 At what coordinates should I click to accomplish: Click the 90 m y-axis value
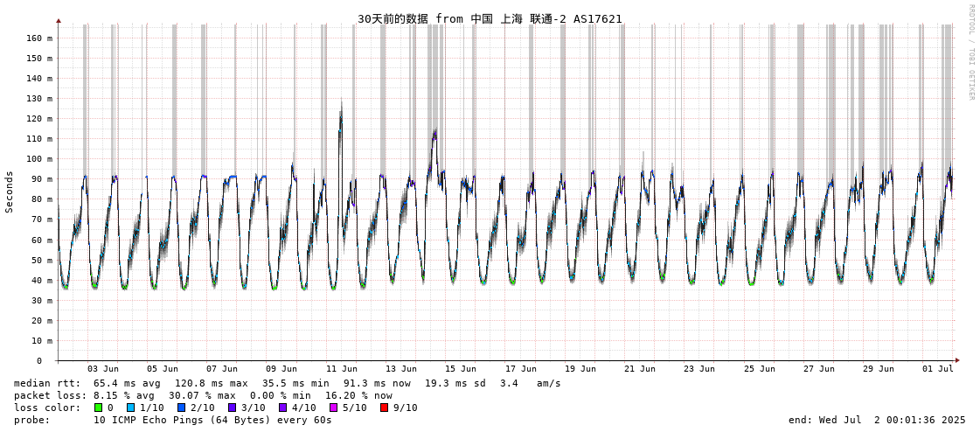click(42, 179)
